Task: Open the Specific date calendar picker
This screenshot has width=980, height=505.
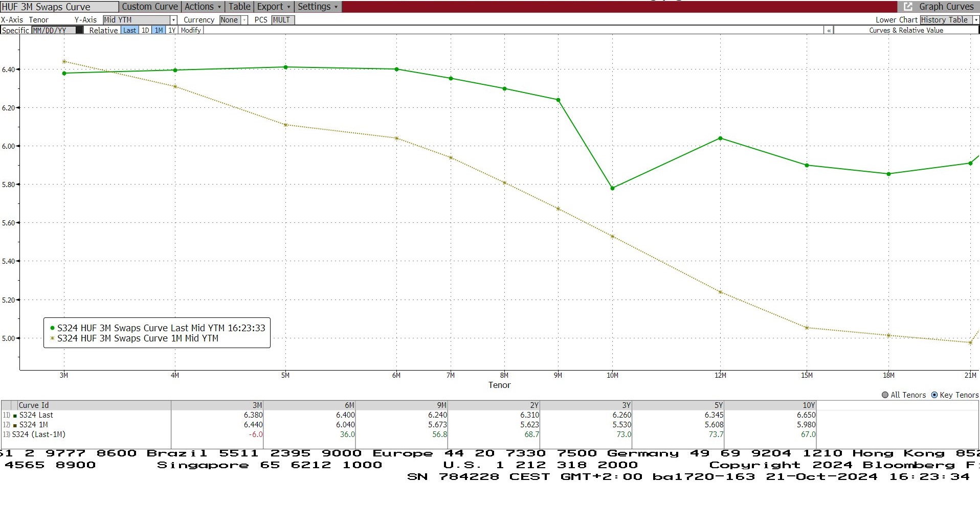Action: pyautogui.click(x=79, y=30)
